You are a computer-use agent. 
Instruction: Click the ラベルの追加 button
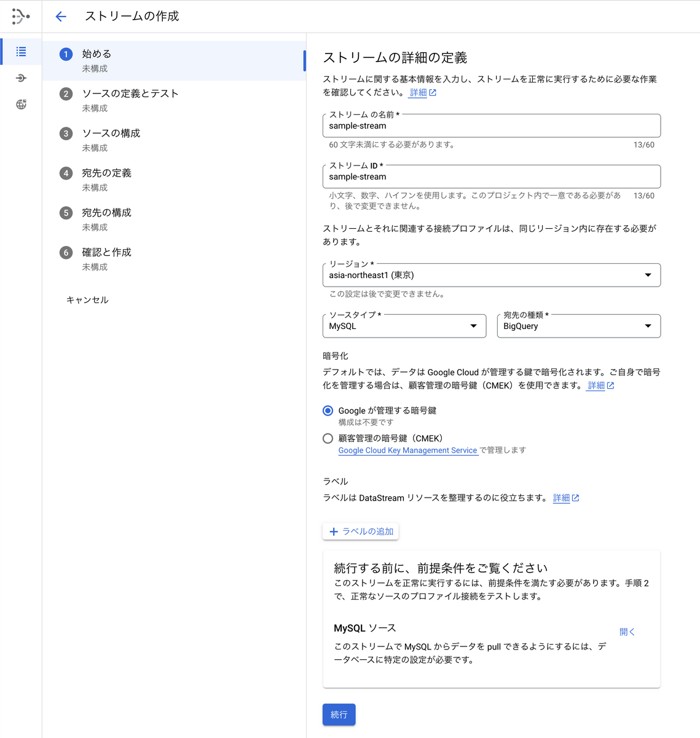click(x=361, y=531)
